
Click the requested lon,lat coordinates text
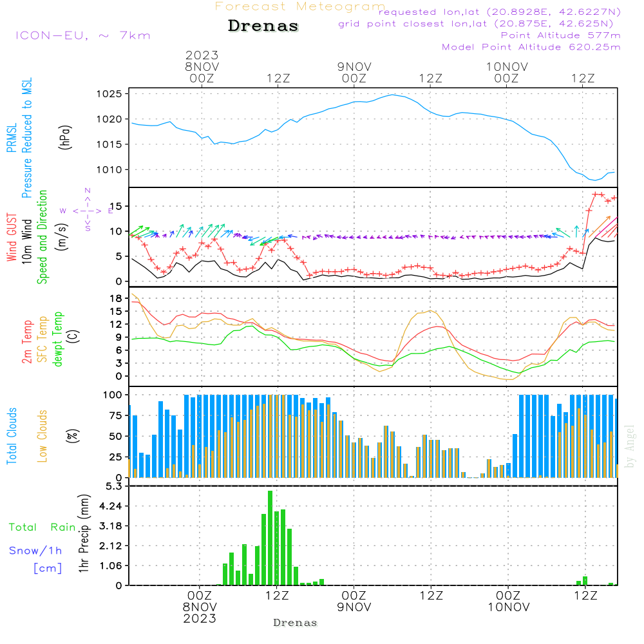click(500, 12)
